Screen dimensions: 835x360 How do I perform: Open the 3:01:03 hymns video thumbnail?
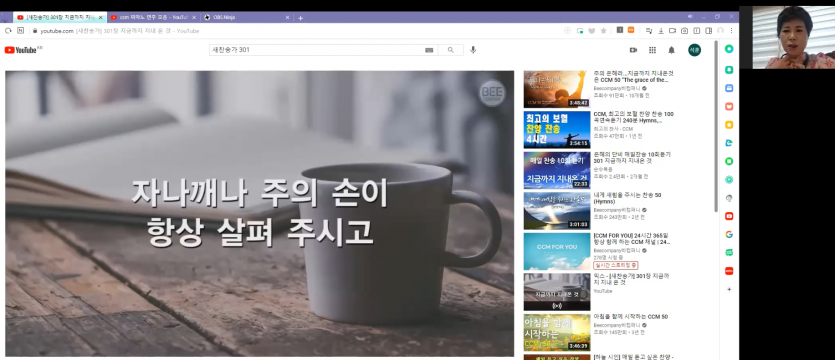(556, 210)
